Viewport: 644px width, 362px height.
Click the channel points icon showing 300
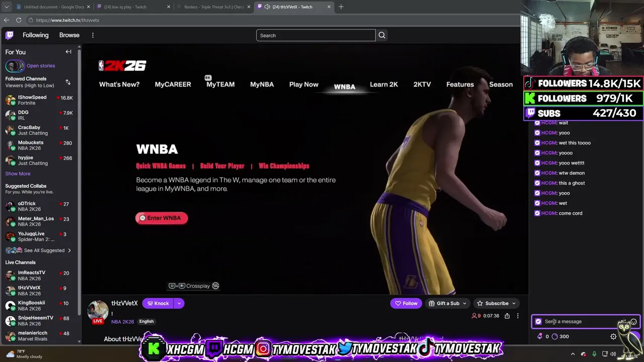[x=555, y=336]
